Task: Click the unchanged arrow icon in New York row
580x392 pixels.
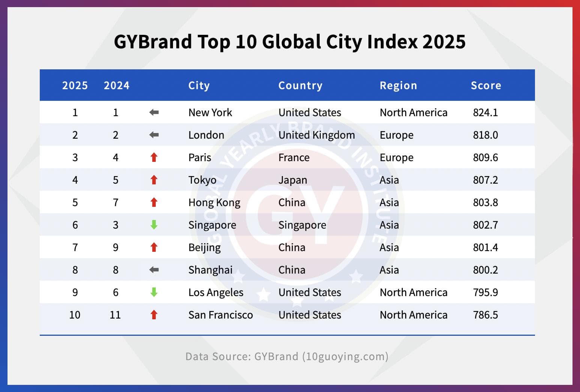Action: coord(154,112)
